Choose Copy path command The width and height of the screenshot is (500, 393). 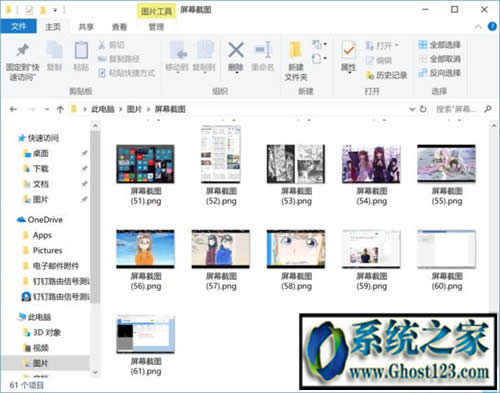point(118,59)
